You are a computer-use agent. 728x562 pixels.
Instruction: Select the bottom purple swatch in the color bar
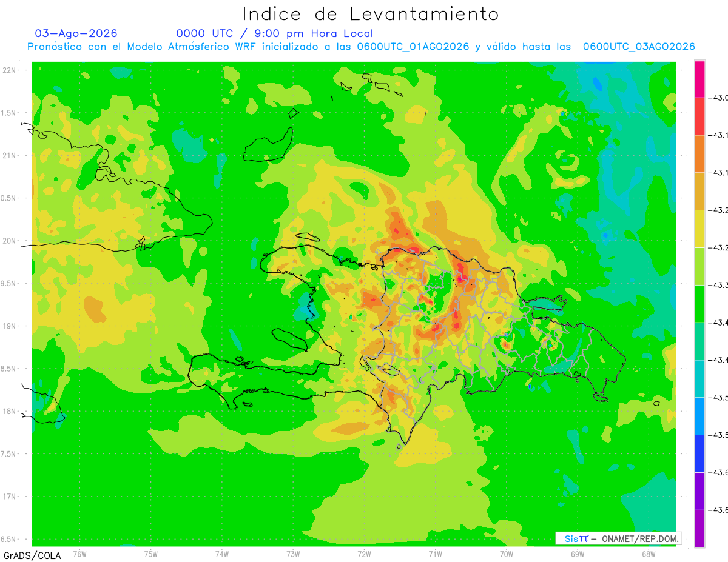pos(699,529)
